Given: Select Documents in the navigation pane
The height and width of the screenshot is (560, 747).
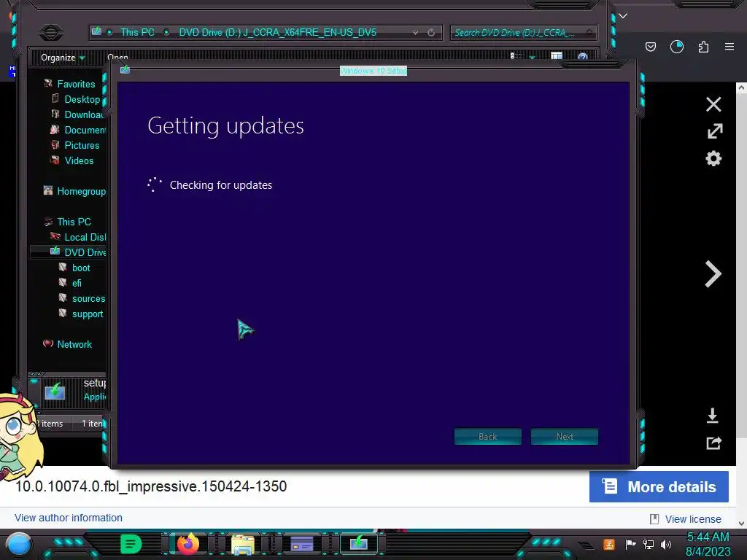Looking at the screenshot, I should click(x=85, y=130).
